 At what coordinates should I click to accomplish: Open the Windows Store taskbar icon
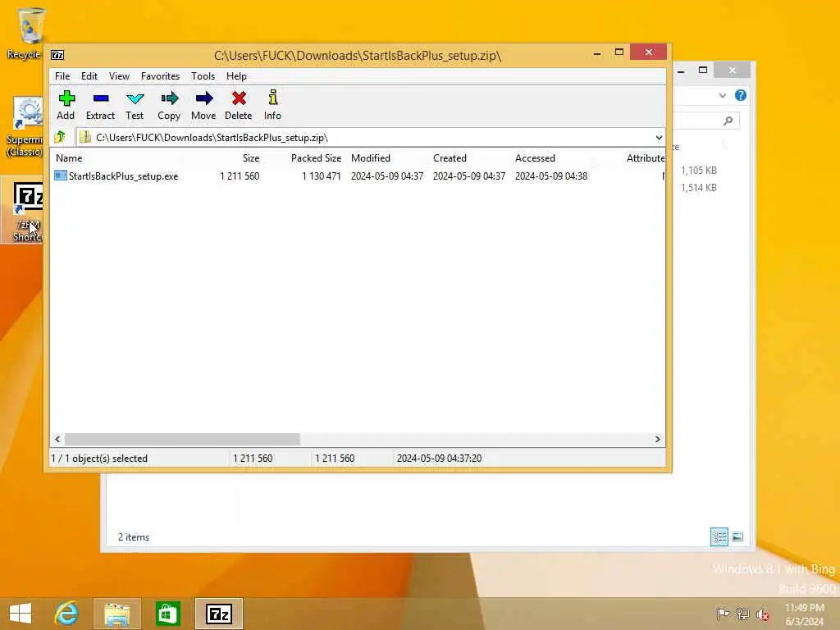pyautogui.click(x=167, y=614)
